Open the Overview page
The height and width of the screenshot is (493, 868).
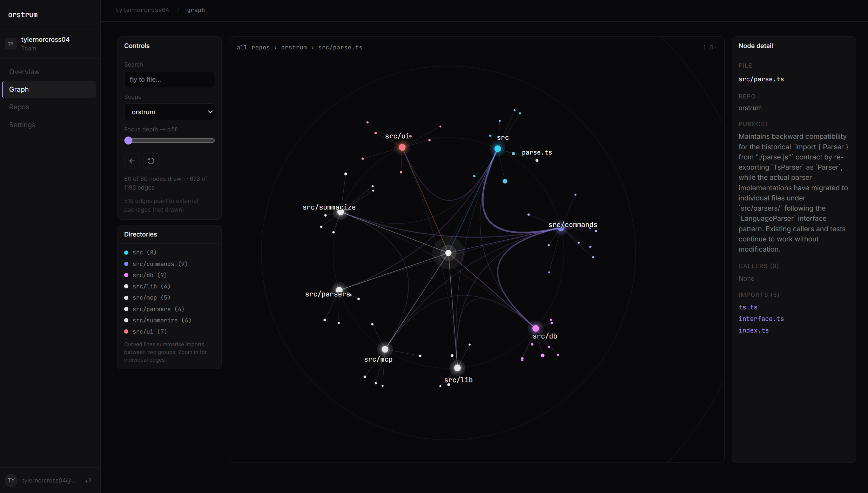[49, 72]
